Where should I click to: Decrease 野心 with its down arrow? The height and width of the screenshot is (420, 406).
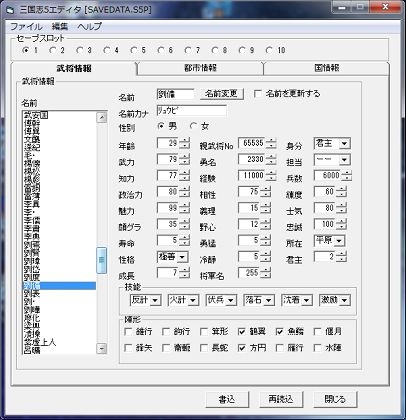266,227
